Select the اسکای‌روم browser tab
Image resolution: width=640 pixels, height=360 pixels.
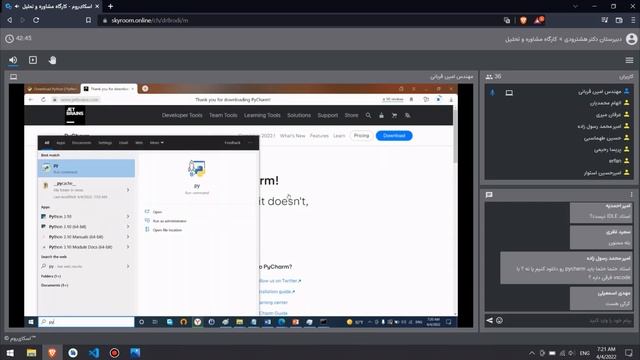coord(52,7)
